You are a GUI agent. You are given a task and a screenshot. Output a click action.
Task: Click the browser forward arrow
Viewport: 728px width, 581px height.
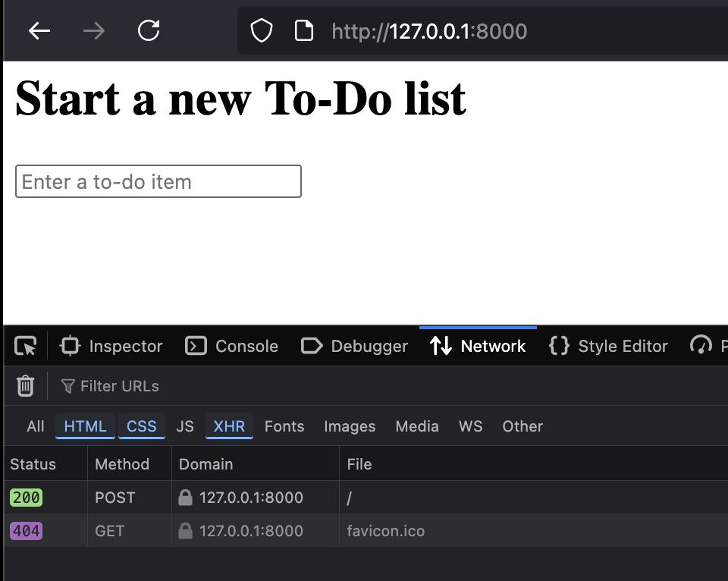pyautogui.click(x=94, y=31)
